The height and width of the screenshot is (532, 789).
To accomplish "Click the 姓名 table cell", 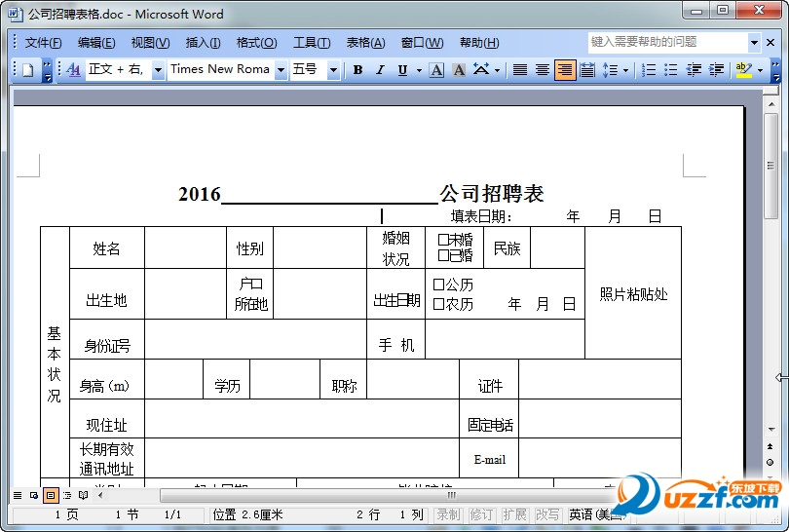I will (x=107, y=247).
